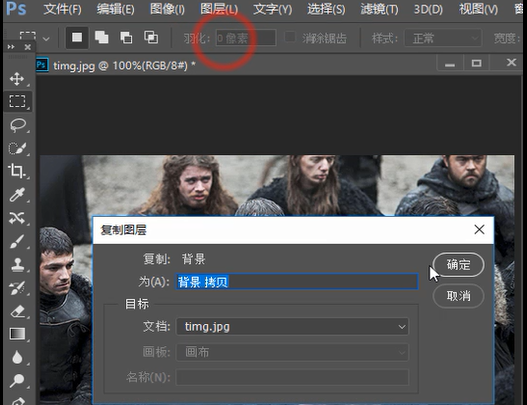Collapse toolbar with double-arrow icon

tap(11, 47)
